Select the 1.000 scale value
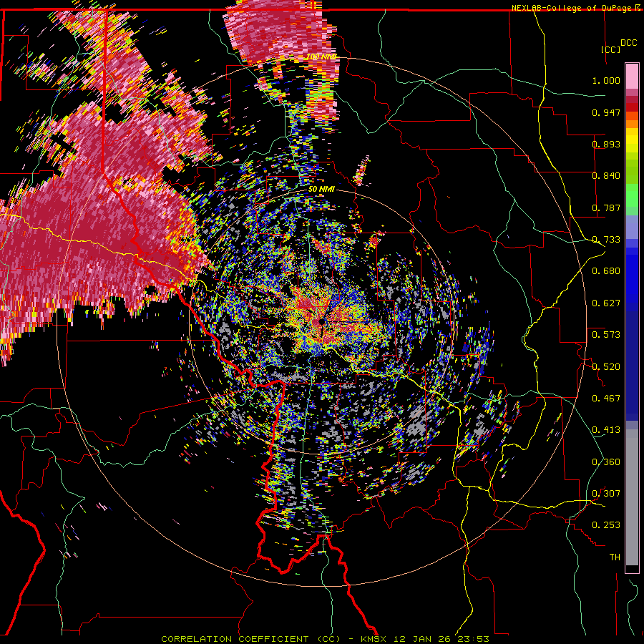 [606, 80]
